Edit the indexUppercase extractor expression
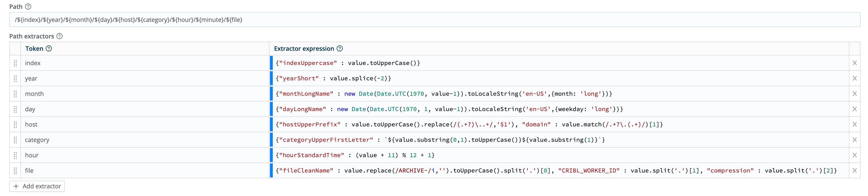 pos(559,63)
